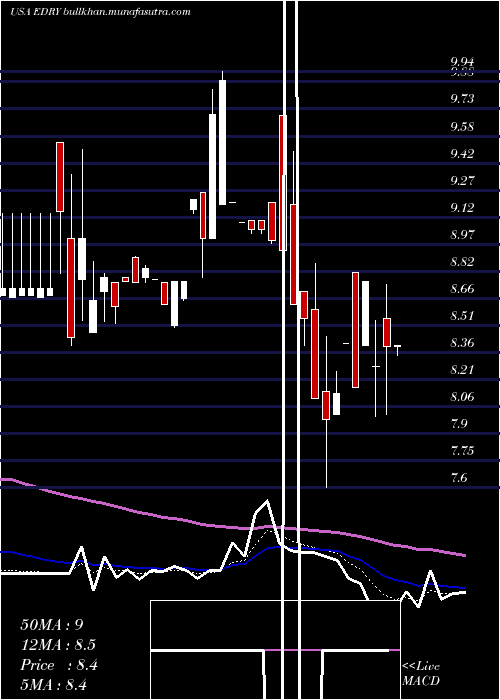Click the 9.94 price axis label
Viewport: 500px width, 700px height.
click(462, 62)
